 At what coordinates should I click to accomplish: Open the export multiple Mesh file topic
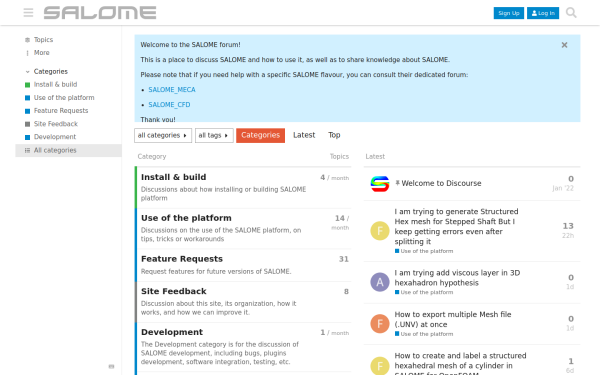(453, 320)
